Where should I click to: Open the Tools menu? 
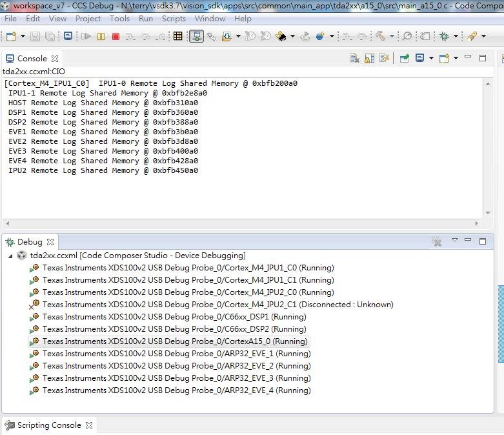tap(119, 19)
